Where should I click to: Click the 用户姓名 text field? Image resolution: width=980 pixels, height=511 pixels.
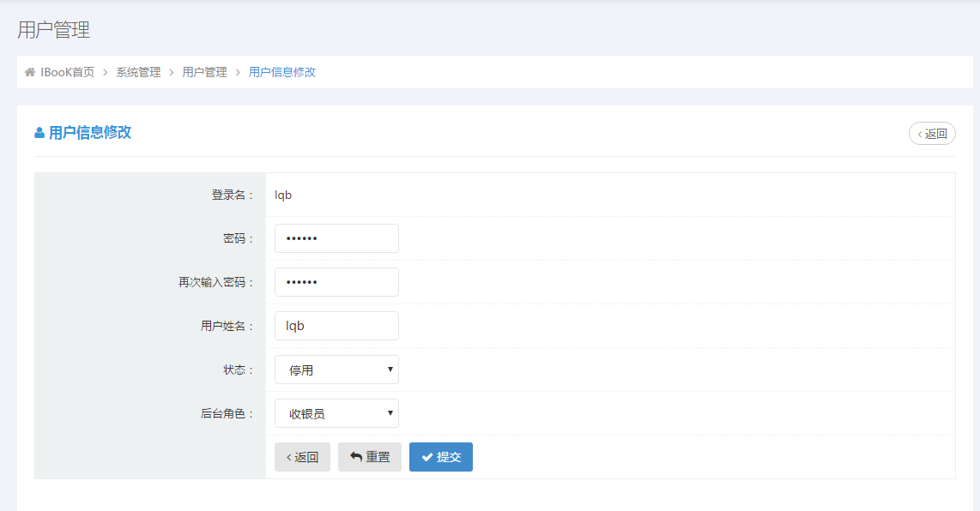tap(336, 326)
